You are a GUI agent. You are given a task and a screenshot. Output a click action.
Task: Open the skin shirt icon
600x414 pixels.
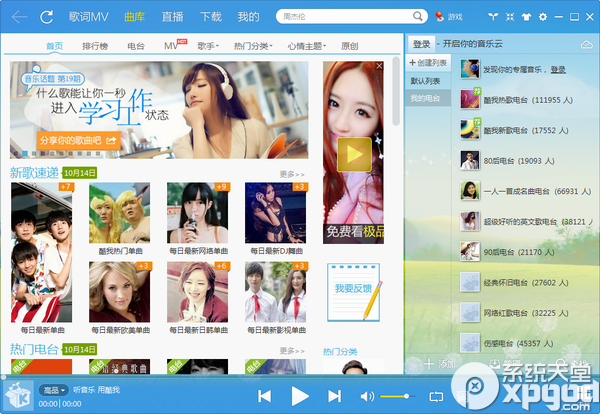[x=526, y=16]
